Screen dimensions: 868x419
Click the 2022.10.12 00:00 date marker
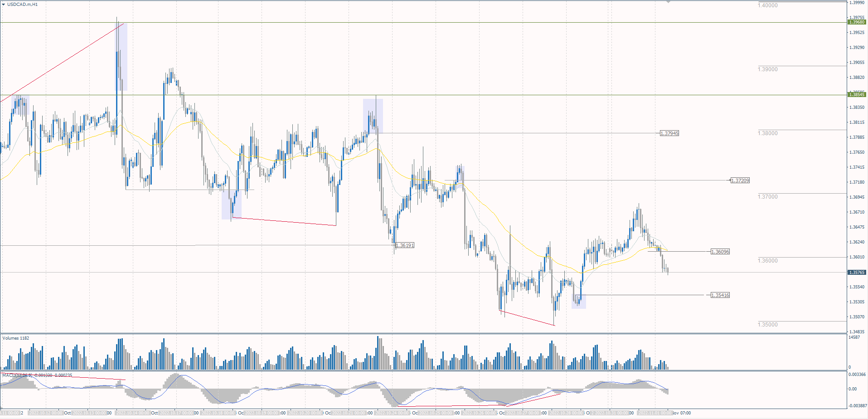(x=46, y=413)
